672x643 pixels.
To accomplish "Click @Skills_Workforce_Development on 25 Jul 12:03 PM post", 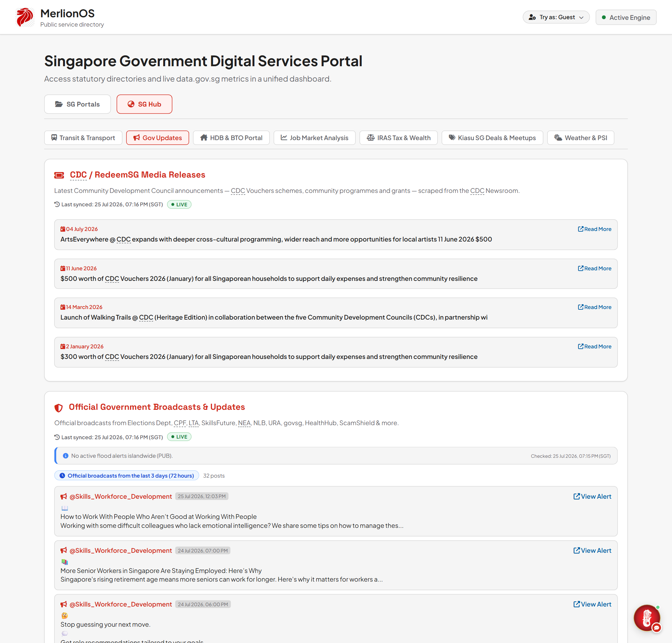I will (x=121, y=496).
